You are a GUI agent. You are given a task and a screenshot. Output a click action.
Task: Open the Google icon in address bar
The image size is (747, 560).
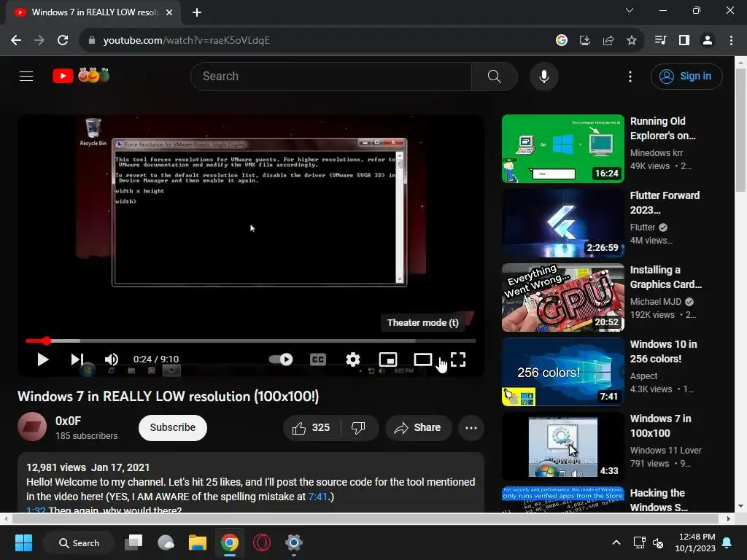coord(561,41)
